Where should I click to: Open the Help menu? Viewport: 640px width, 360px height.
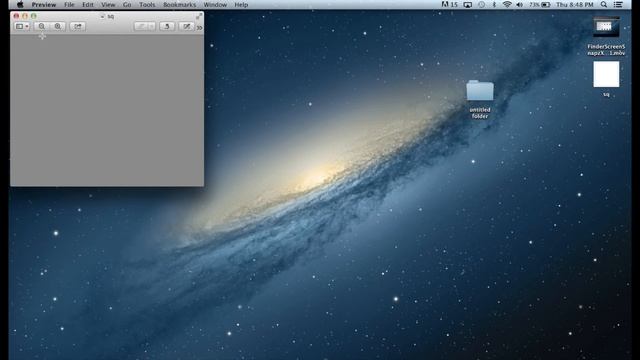(241, 5)
